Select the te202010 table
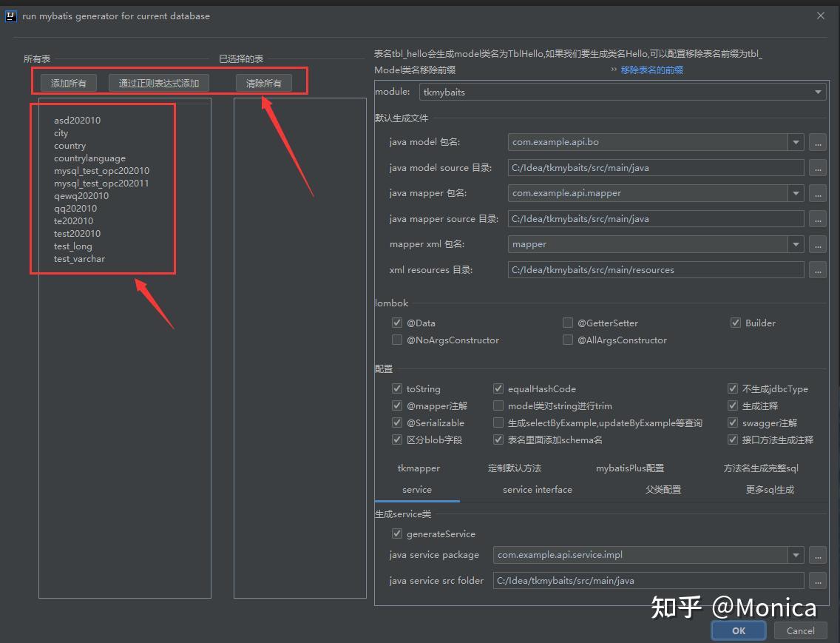Image resolution: width=840 pixels, height=643 pixels. [x=73, y=221]
